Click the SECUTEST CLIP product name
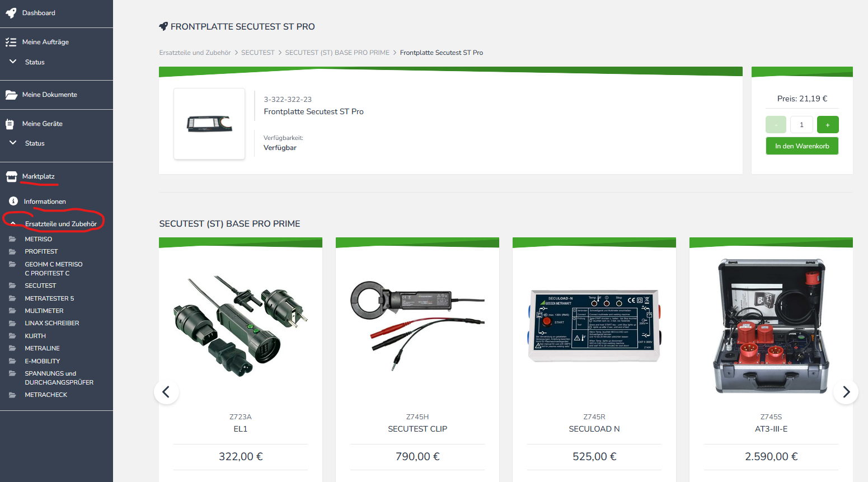 [417, 429]
